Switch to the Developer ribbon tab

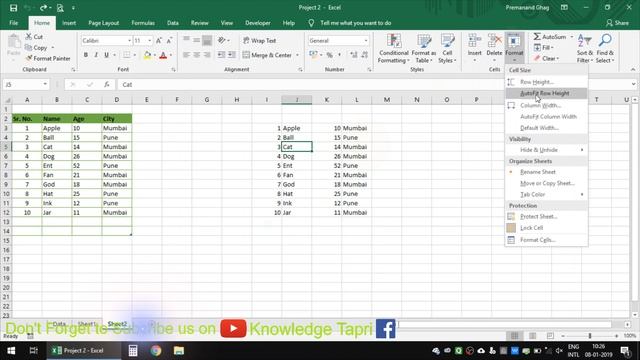coord(258,23)
